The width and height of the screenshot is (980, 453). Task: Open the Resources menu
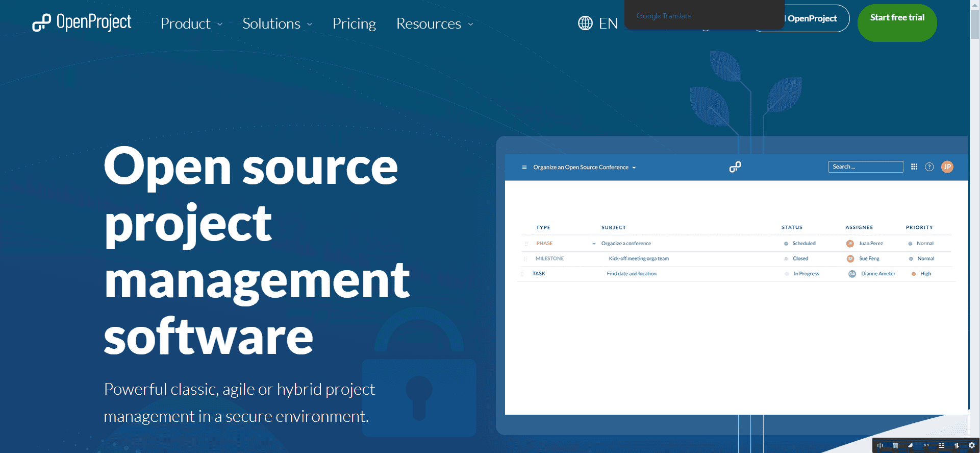tap(434, 23)
